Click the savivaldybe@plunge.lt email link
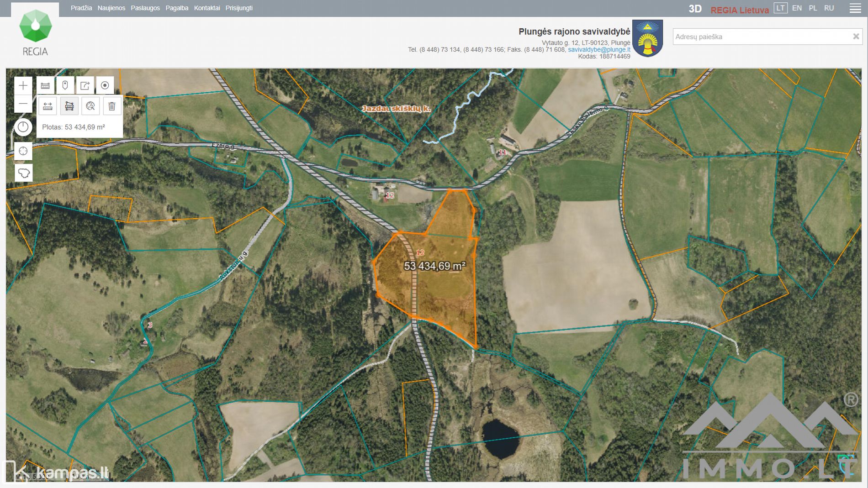This screenshot has width=868, height=488. coord(599,49)
